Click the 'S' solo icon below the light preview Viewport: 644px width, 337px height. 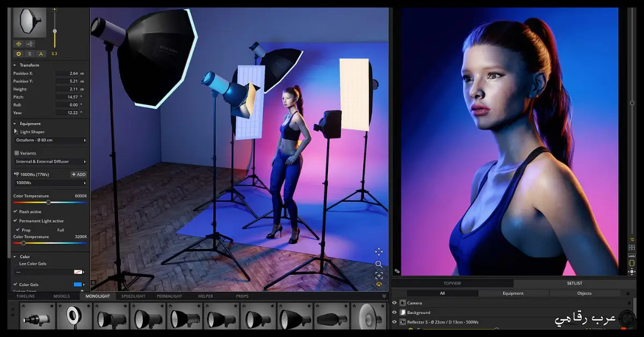30,54
